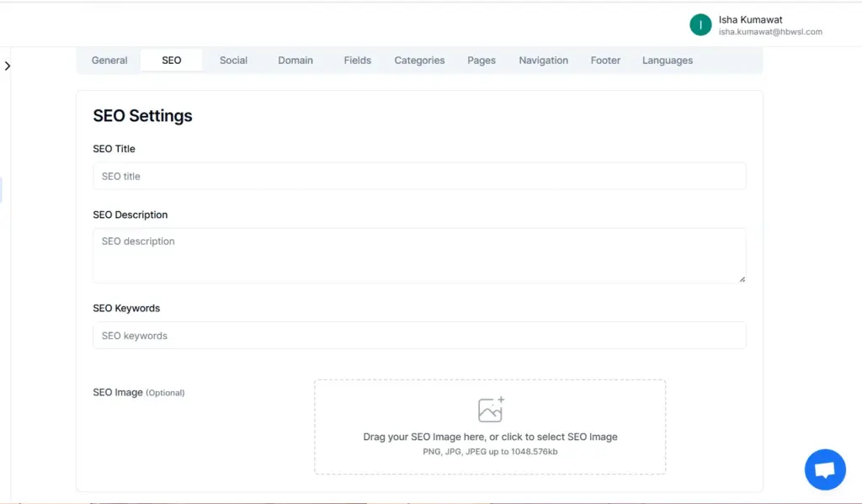Open the Social settings tab
862x504 pixels.
(x=233, y=60)
